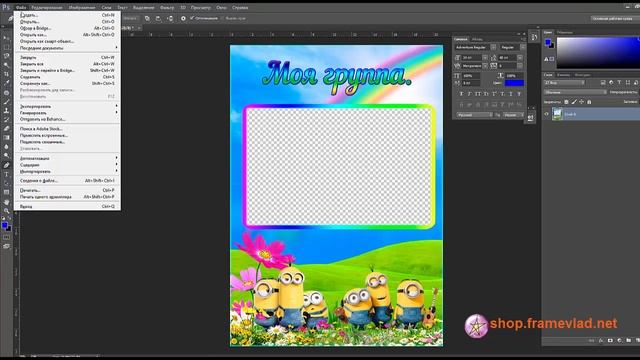Image resolution: width=640 pixels, height=360 pixels.
Task: Select the Path Selection tool
Action: (6, 183)
